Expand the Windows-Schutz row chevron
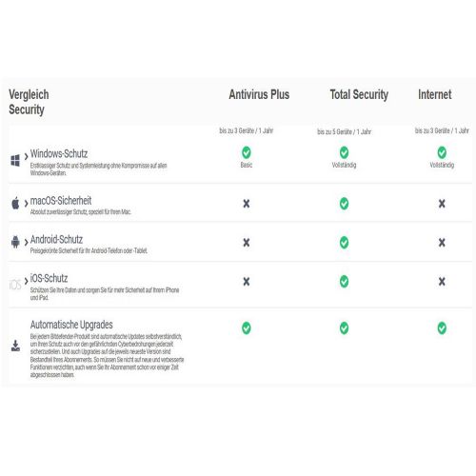 [x=26, y=155]
